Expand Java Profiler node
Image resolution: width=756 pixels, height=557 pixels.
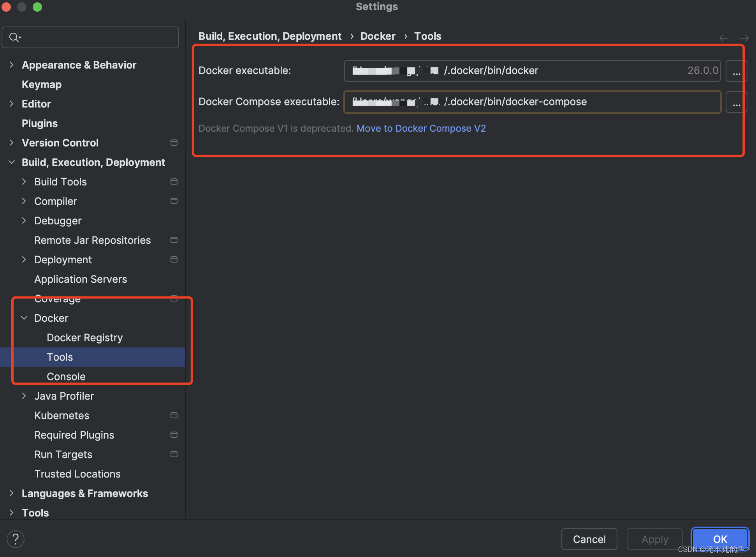pos(24,396)
